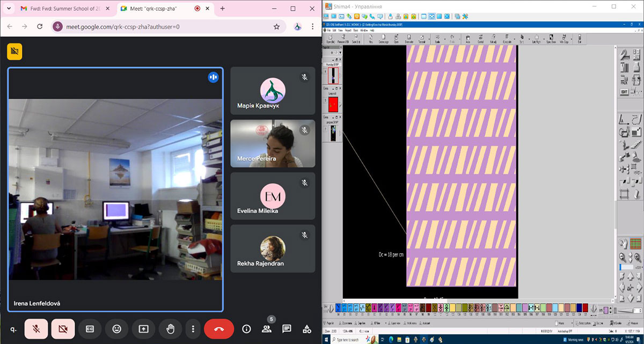Open meeting details info panel
Viewport: 644px width, 344px height.
[x=246, y=328]
